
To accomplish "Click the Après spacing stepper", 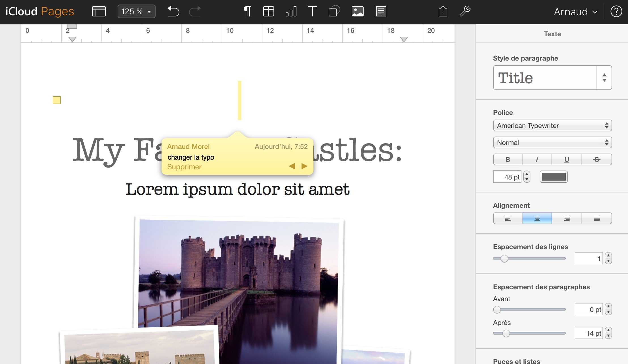I will (x=608, y=333).
